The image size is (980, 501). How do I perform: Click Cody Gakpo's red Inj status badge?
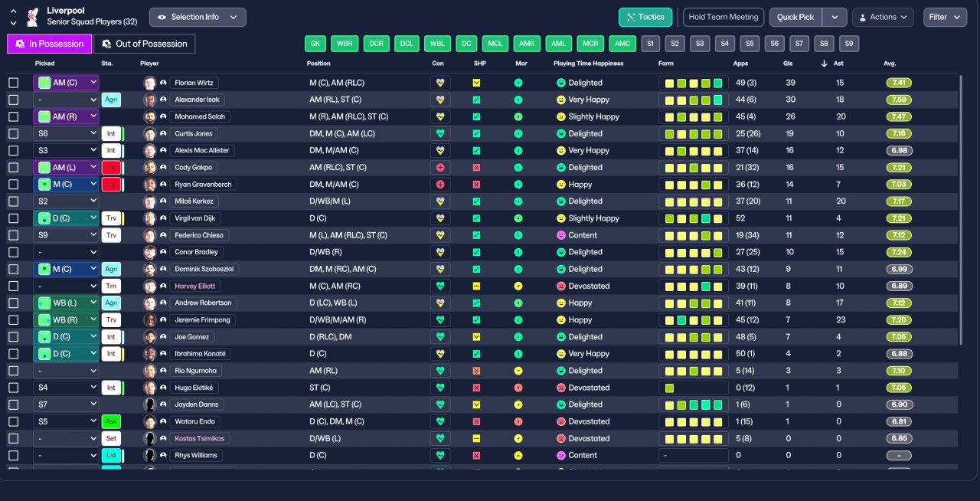pyautogui.click(x=111, y=167)
